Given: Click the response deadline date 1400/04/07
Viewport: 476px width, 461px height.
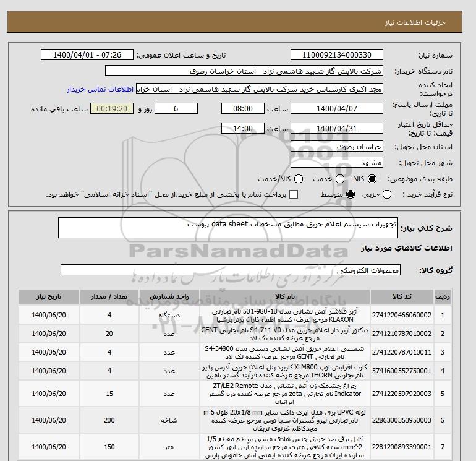Looking at the screenshot, I should click(336, 108).
